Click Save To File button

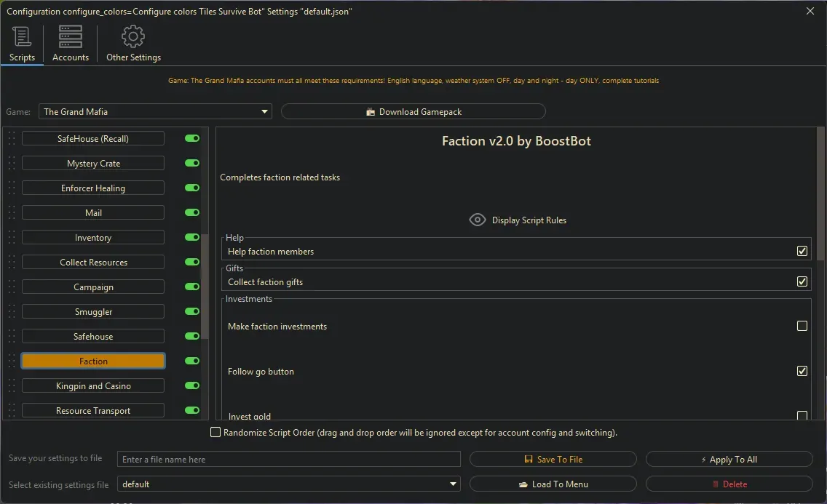pyautogui.click(x=553, y=459)
